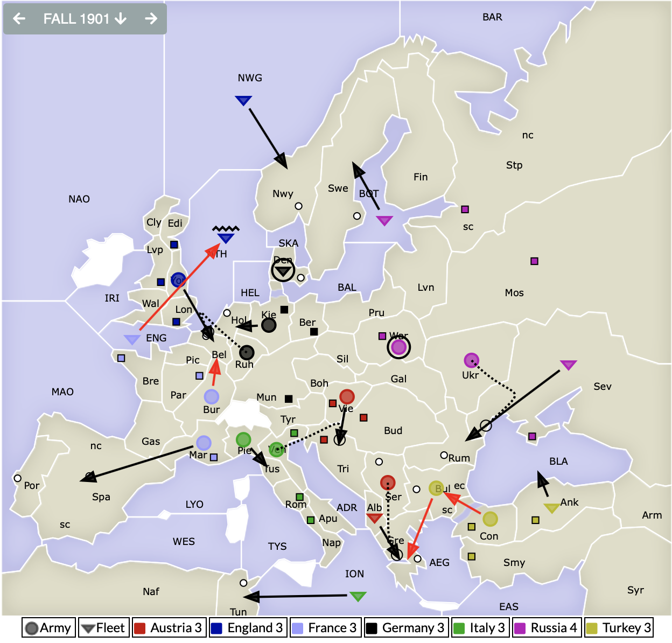Click the Turkey 3 legend entry
672x643 pixels.
pyautogui.click(x=619, y=628)
